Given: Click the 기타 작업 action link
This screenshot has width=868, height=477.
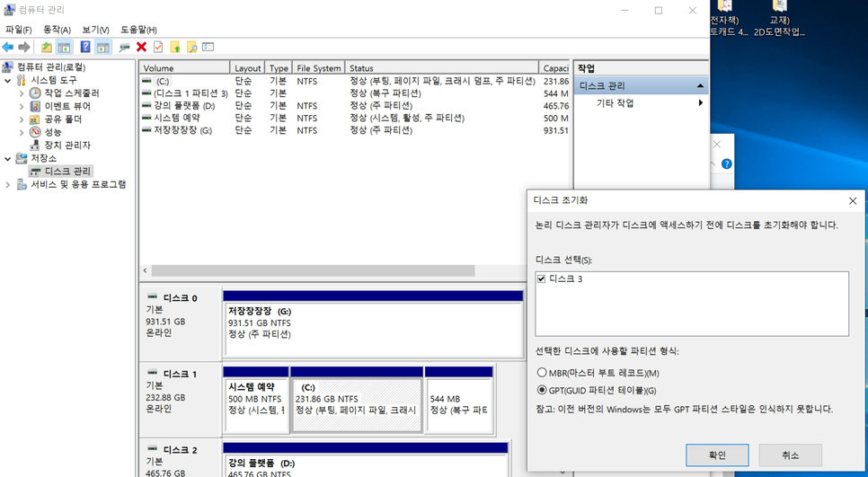Looking at the screenshot, I should tap(615, 103).
